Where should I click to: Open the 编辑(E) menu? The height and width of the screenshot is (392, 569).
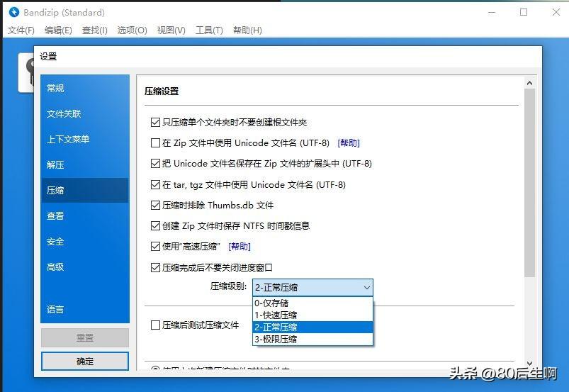point(58,30)
